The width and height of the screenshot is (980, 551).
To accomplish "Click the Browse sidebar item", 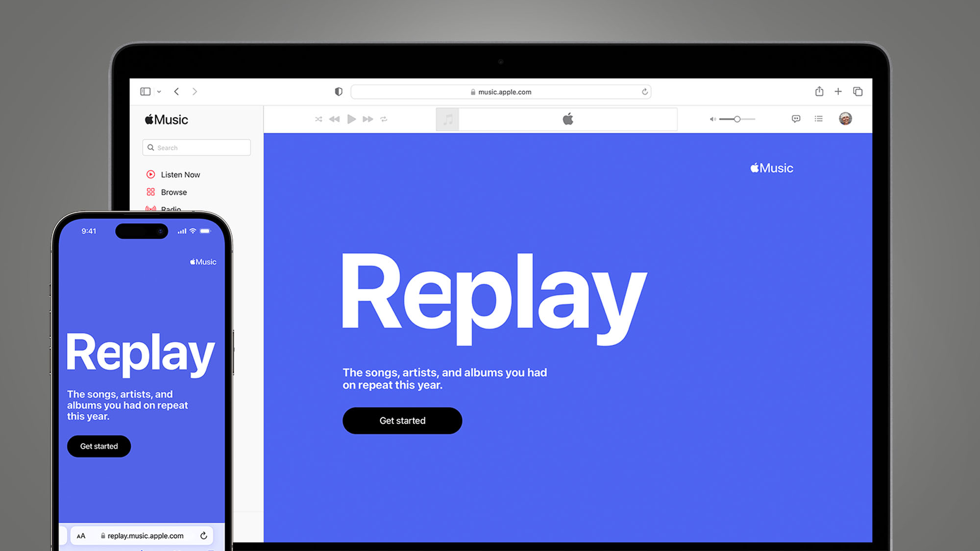I will pos(172,192).
